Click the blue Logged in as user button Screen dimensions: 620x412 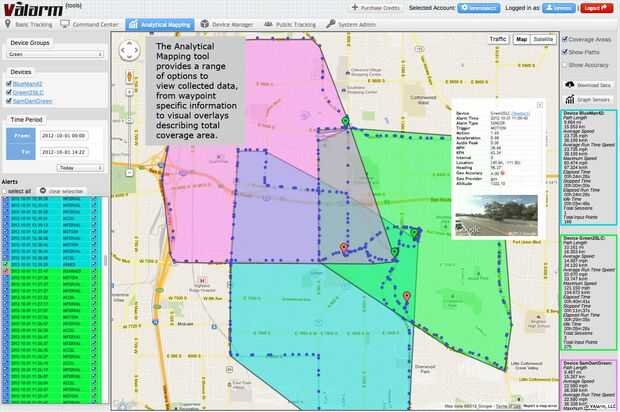558,8
